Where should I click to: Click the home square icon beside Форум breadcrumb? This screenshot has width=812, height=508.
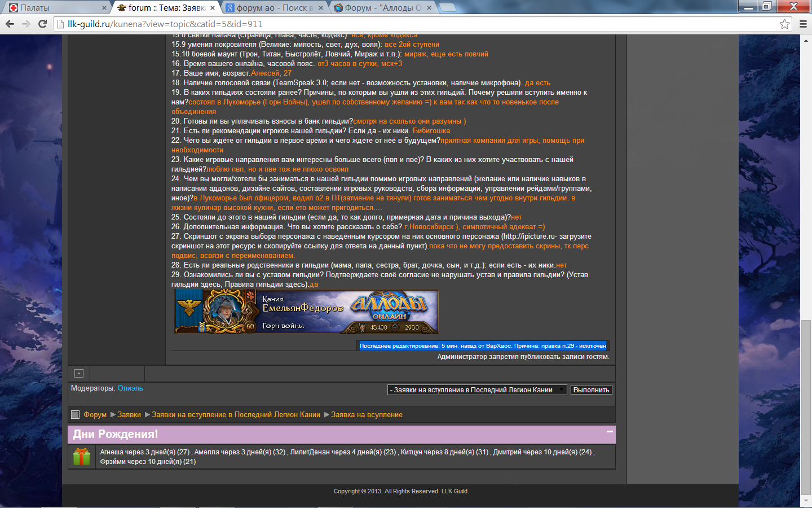click(x=76, y=414)
